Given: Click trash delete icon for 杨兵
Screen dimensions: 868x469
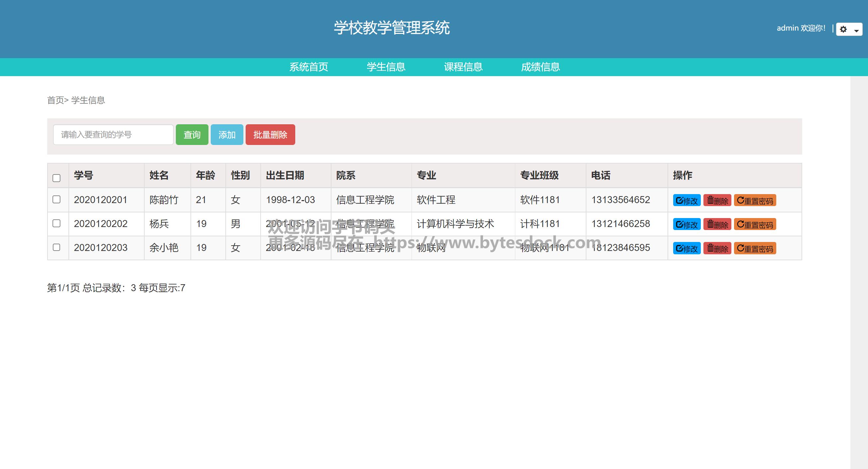Looking at the screenshot, I should tap(710, 224).
